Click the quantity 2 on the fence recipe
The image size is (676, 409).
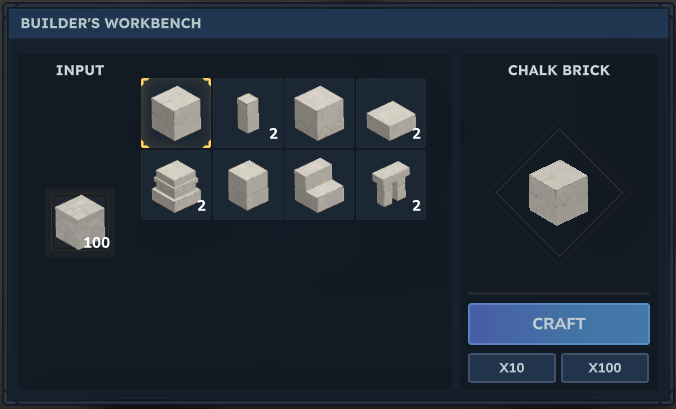(x=416, y=206)
